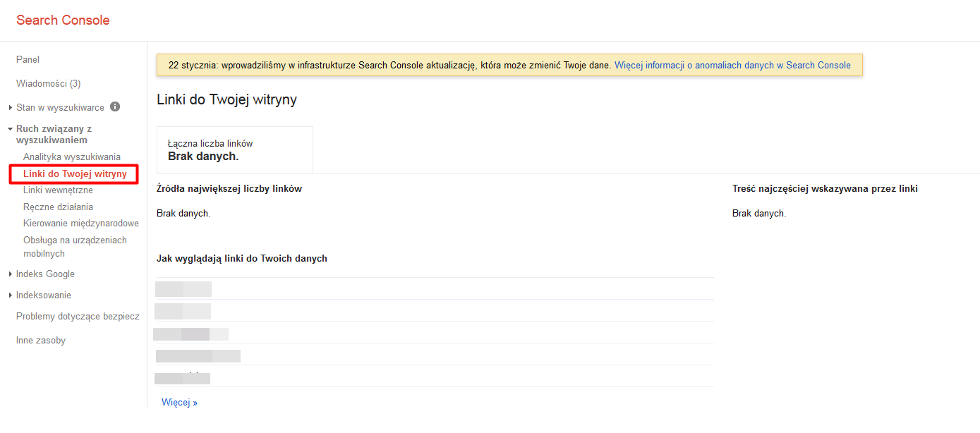Collapse Ruch związany z wyszukiwaniem section
The width and height of the screenshot is (980, 433).
click(54, 134)
